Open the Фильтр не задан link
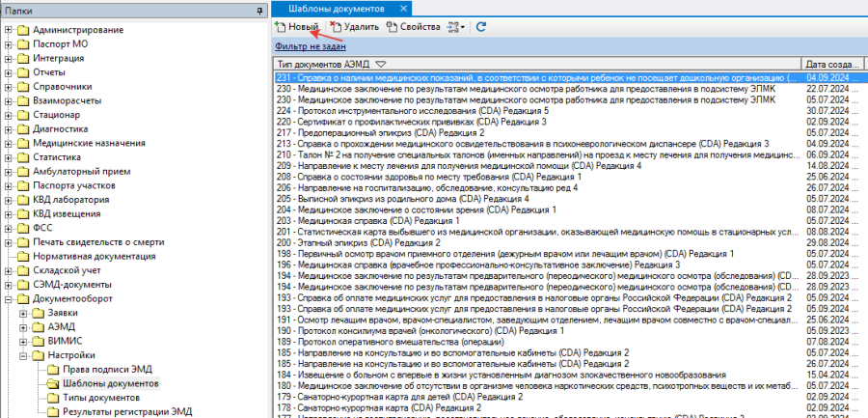 point(311,46)
